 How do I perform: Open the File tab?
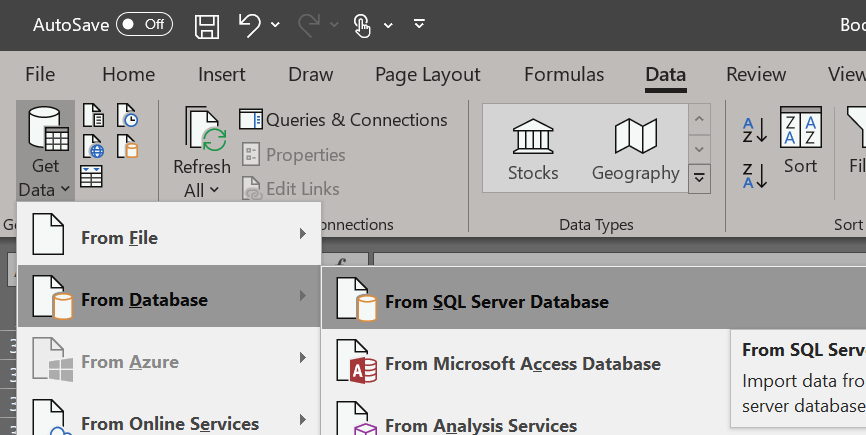(x=40, y=75)
